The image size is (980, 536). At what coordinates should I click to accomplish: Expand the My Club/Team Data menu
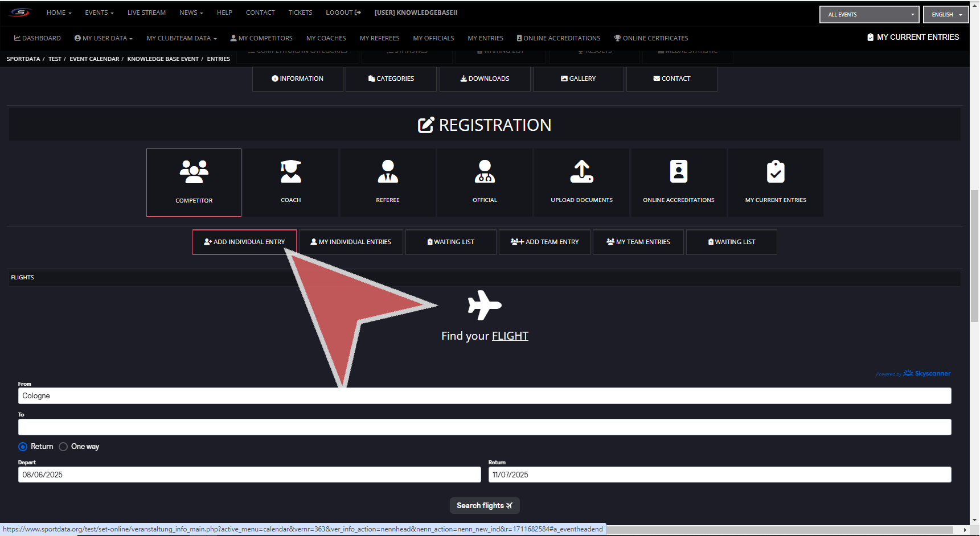181,38
